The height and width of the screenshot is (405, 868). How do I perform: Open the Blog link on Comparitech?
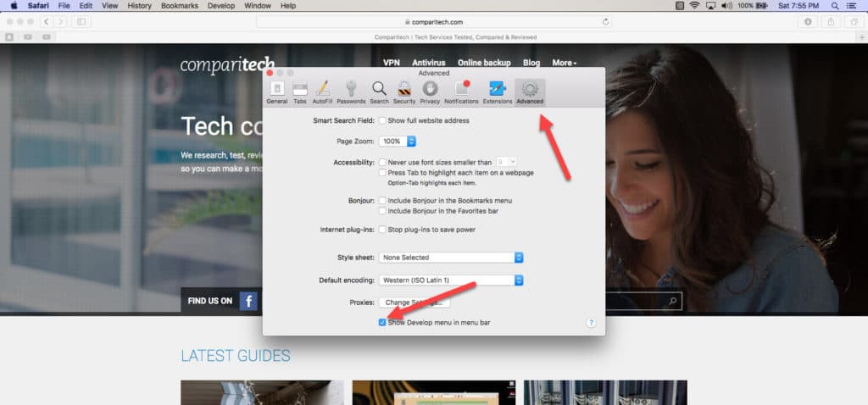coord(531,63)
